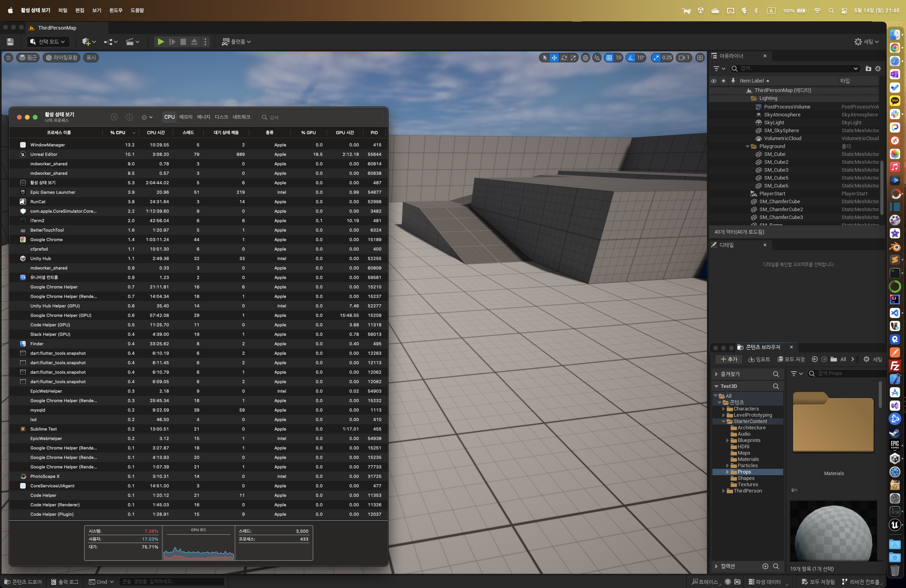Click the Cmd console command input field
Viewport: 906px width, 588px height.
tap(172, 582)
